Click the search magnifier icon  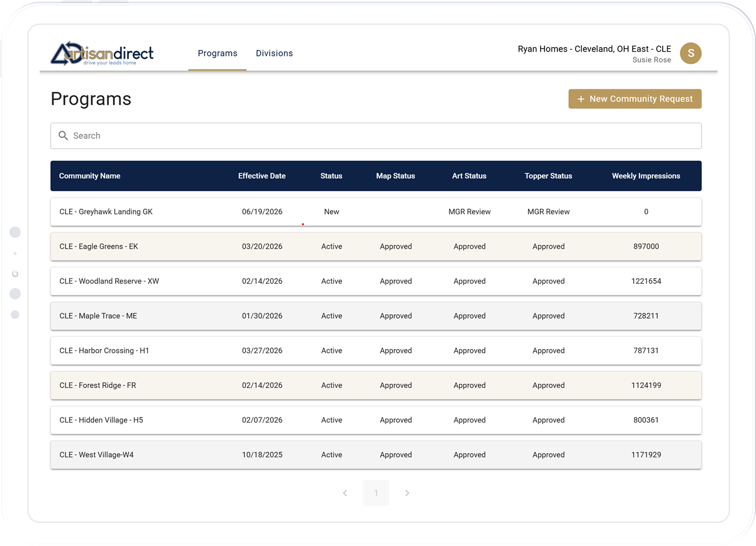(x=64, y=135)
